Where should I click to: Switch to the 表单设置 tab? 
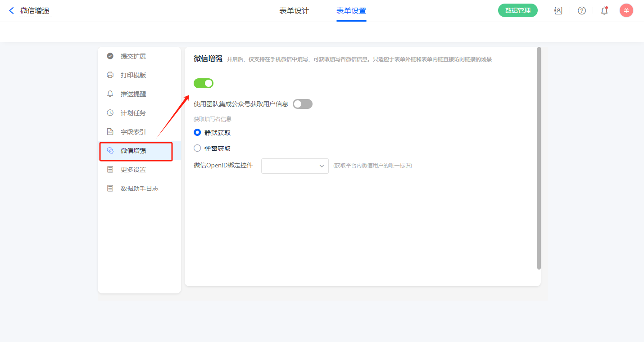(351, 11)
